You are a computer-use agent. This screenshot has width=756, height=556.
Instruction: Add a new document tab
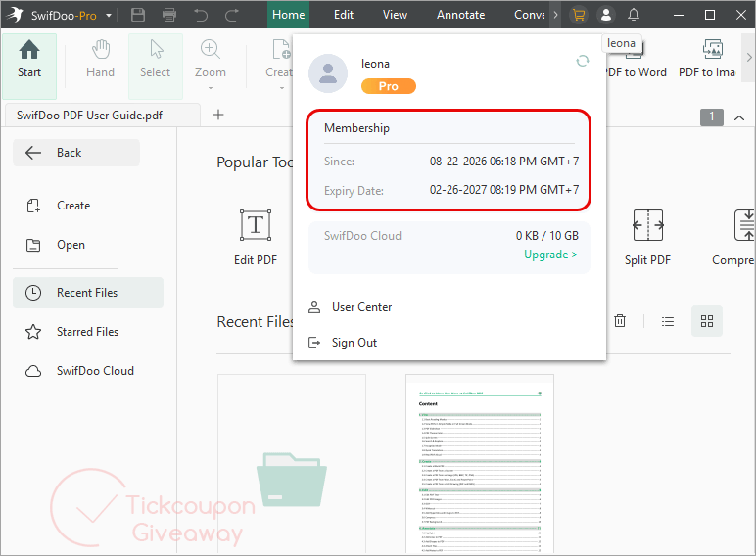pos(218,115)
